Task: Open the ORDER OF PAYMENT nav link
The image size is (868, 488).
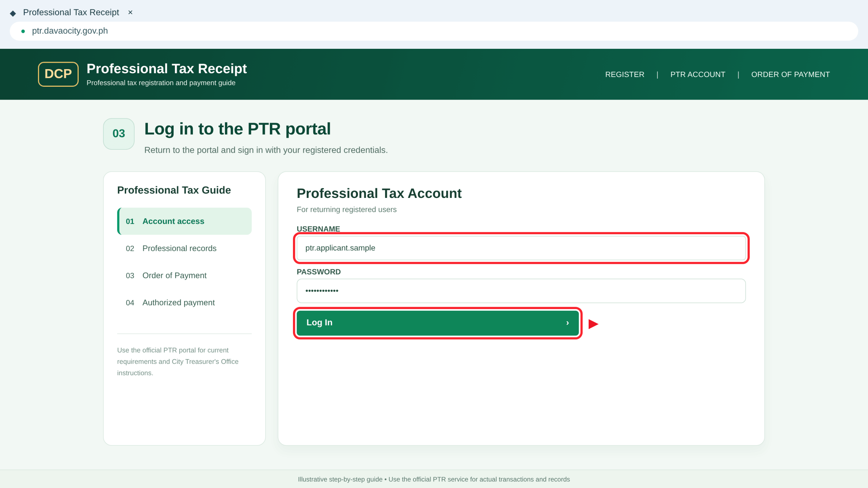Action: click(790, 75)
